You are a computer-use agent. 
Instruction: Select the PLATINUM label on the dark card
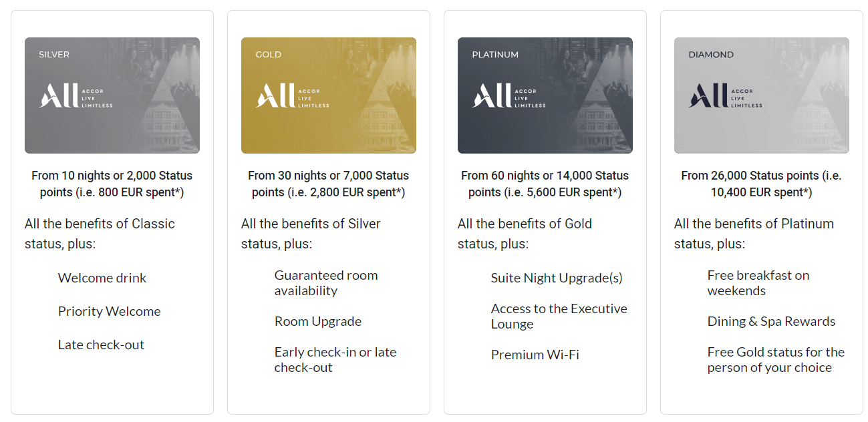(495, 55)
